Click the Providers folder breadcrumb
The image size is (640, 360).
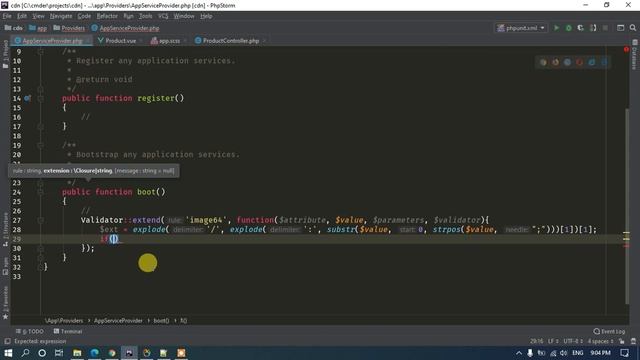[x=69, y=28]
